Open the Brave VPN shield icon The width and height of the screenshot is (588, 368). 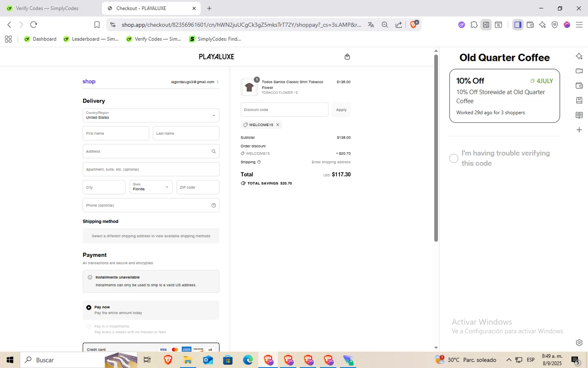click(x=555, y=25)
